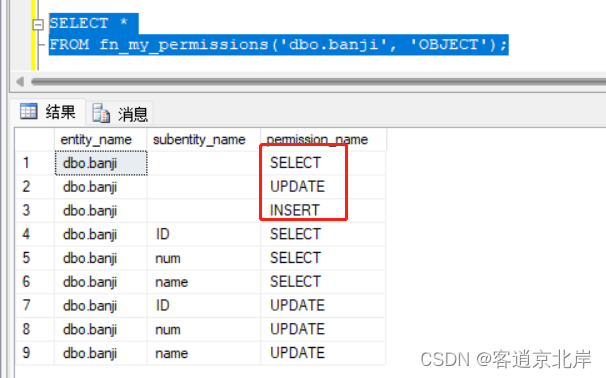Switch to the 消息 messages tab

pos(120,114)
